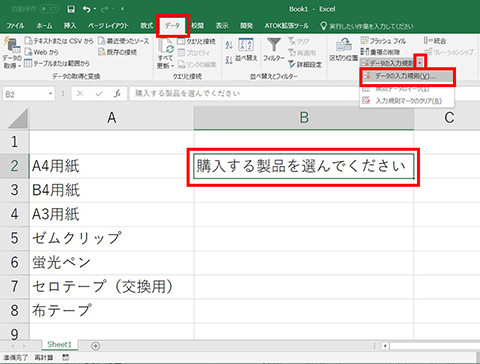480x364 pixels.
Task: Click 最近使ったソース
Action: [124, 41]
